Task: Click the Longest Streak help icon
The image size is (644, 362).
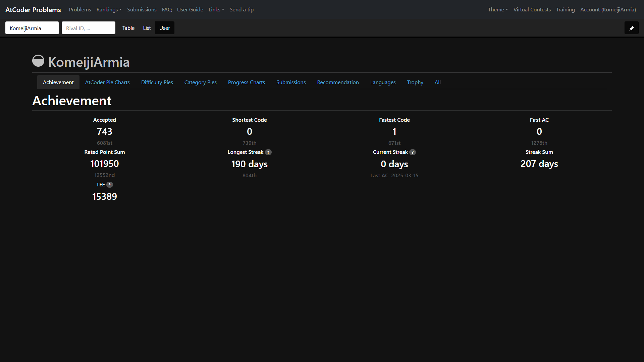Action: click(268, 152)
